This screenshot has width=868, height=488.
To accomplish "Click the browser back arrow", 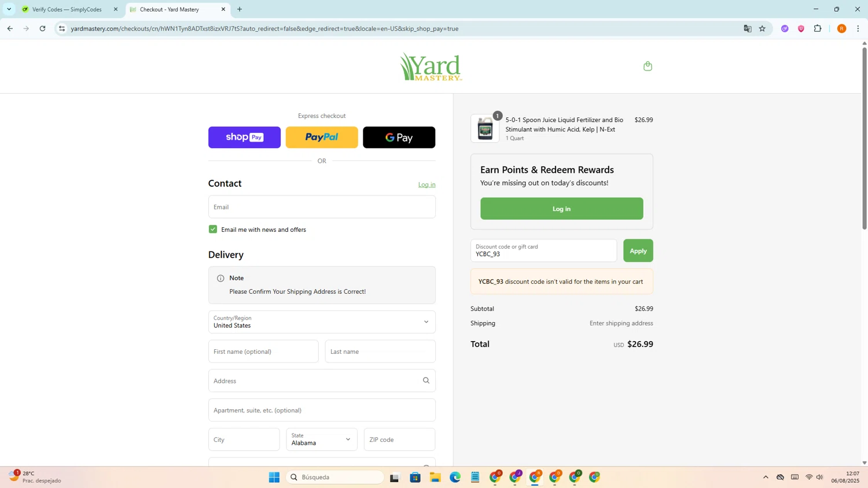I will [x=10, y=28].
